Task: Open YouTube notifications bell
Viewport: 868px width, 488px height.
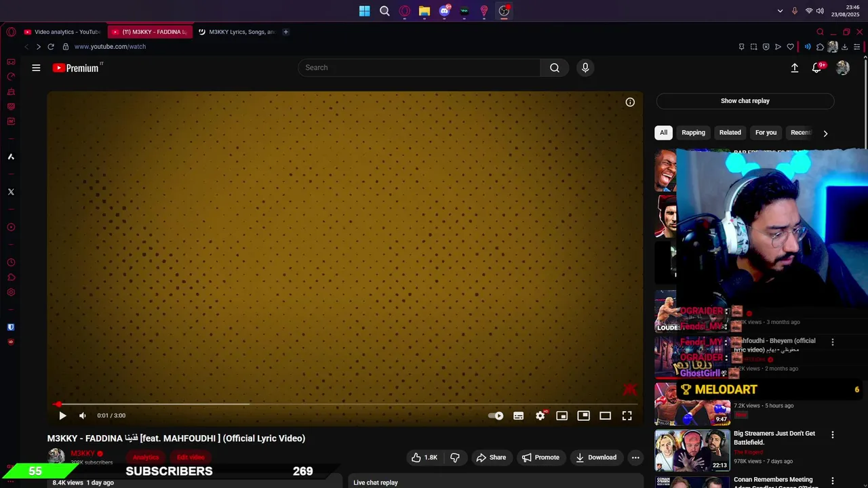Action: coord(816,68)
